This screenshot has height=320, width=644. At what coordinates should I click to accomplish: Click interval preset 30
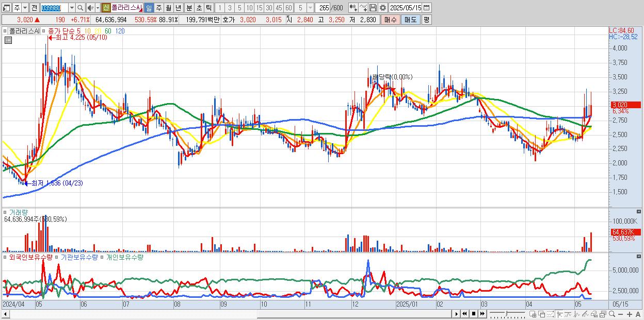click(269, 8)
